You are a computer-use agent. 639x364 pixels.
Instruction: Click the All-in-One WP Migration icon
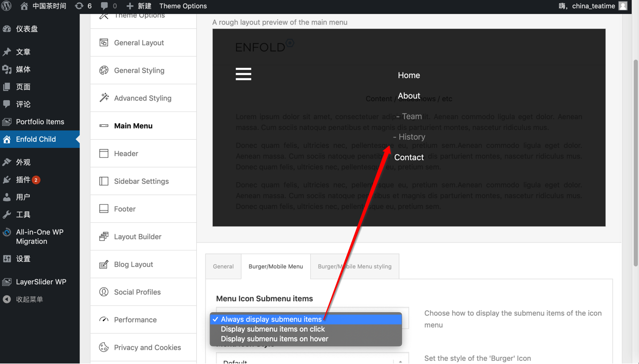(x=7, y=232)
